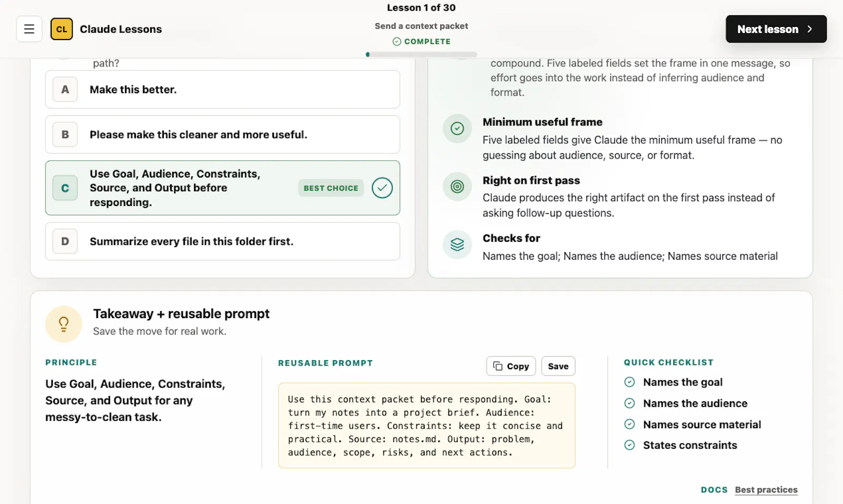This screenshot has height=504, width=843.
Task: Open the hamburger menu
Action: (x=29, y=29)
